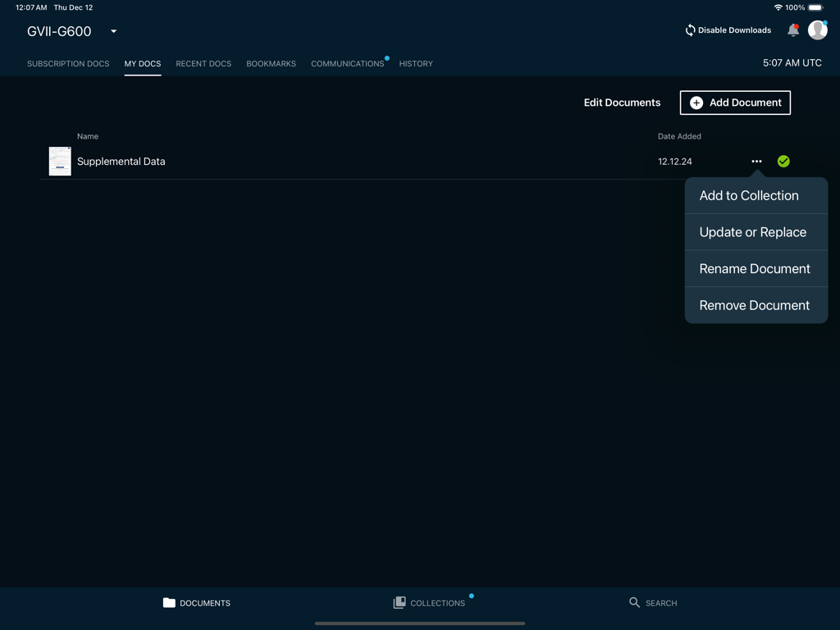Open the Supplemental Data document thumbnail
The height and width of the screenshot is (630, 840).
coord(59,161)
